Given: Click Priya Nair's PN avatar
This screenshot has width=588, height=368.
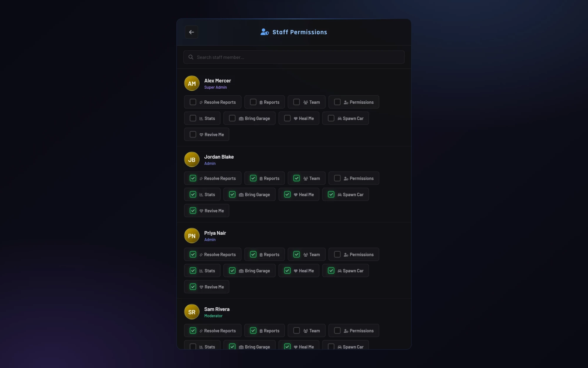Looking at the screenshot, I should [192, 236].
